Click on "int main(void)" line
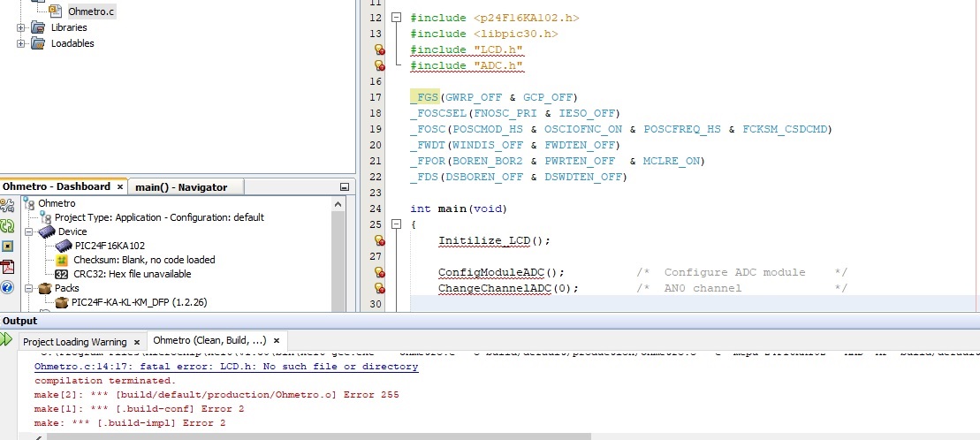Image resolution: width=980 pixels, height=440 pixels. [459, 209]
